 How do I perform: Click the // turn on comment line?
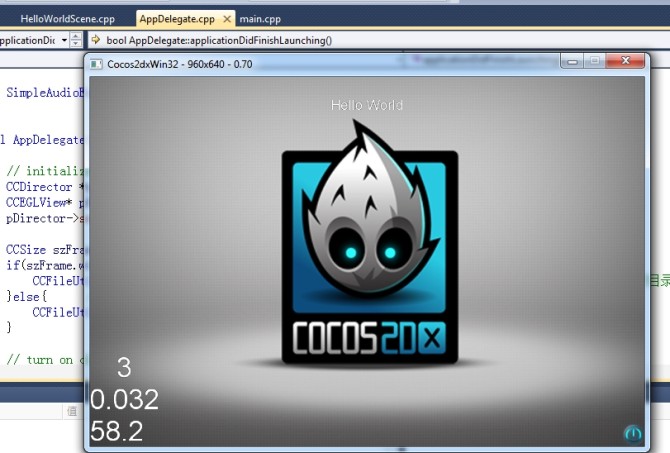click(x=45, y=360)
